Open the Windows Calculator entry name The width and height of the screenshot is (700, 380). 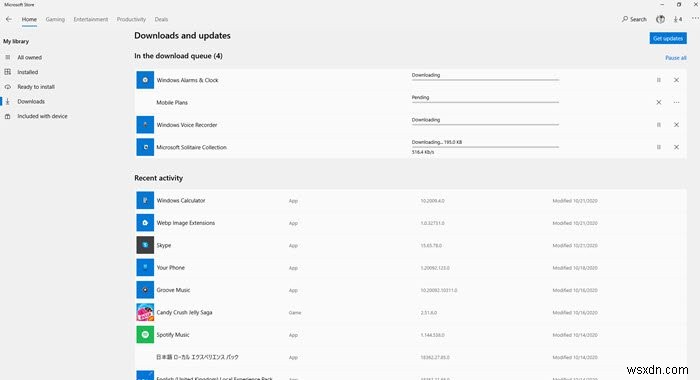tap(181, 201)
